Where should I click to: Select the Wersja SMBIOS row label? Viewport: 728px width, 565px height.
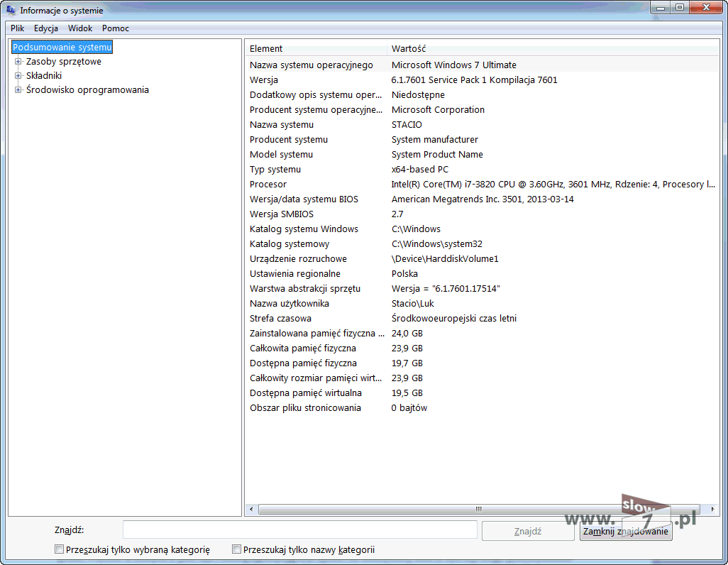[282, 214]
